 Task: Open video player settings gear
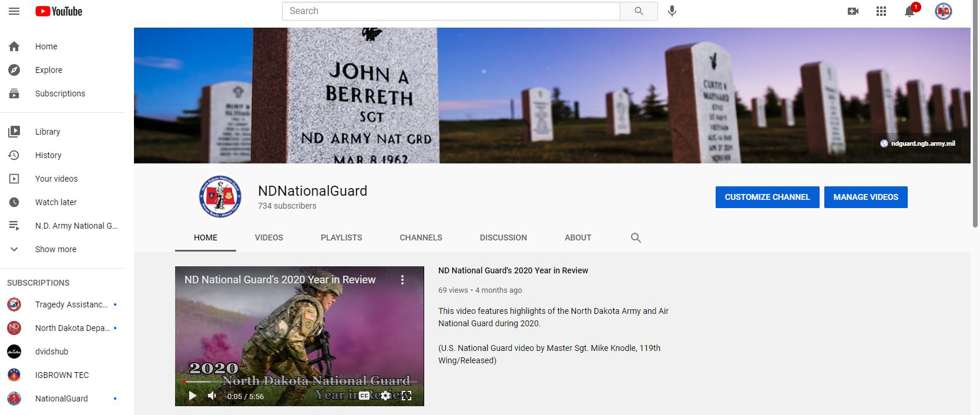pyautogui.click(x=385, y=396)
